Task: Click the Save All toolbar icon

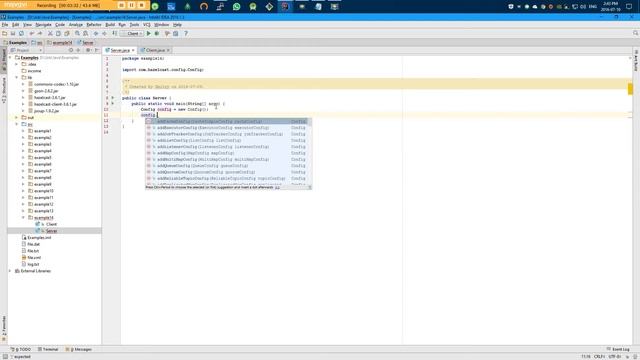Action: coord(13,33)
